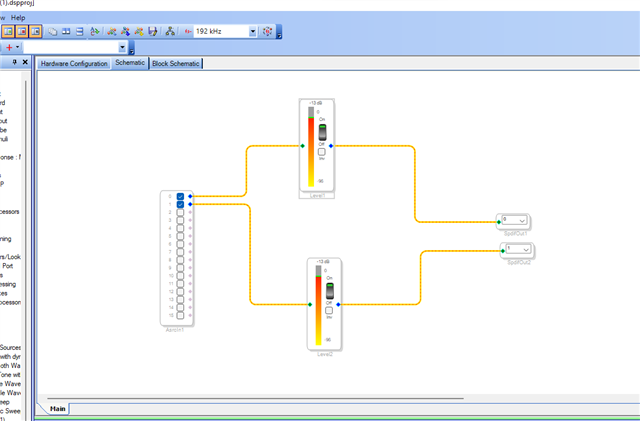
Task: Adjust Level2 volume meter slider
Action: click(x=318, y=306)
